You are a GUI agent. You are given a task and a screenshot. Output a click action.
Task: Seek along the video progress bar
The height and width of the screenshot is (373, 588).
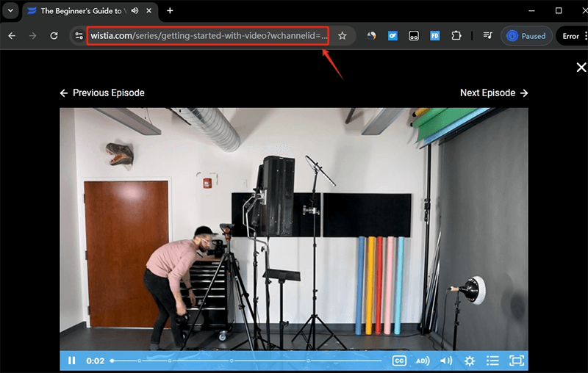(246, 361)
